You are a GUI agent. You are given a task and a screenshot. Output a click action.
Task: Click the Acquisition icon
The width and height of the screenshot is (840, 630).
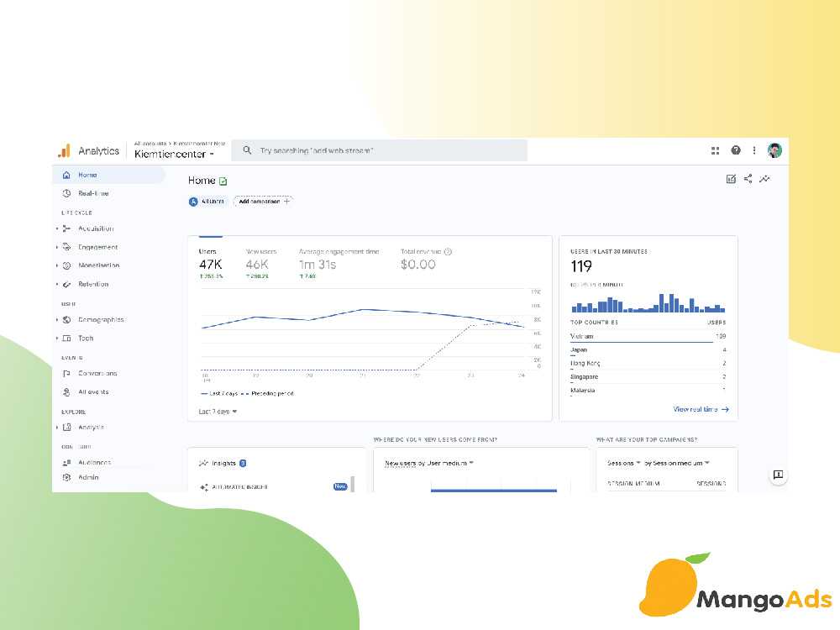pyautogui.click(x=66, y=228)
